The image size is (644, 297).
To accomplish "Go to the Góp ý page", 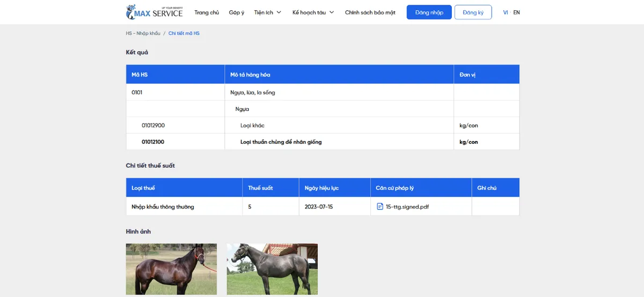I will tap(236, 12).
